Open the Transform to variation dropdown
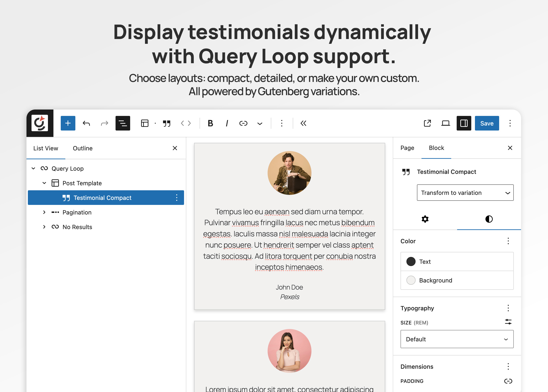Viewport: 548px width, 392px height. [x=465, y=193]
